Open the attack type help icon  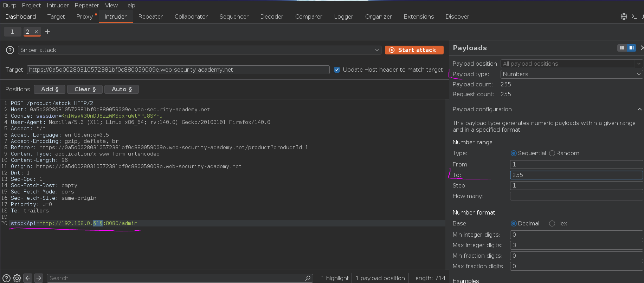10,50
